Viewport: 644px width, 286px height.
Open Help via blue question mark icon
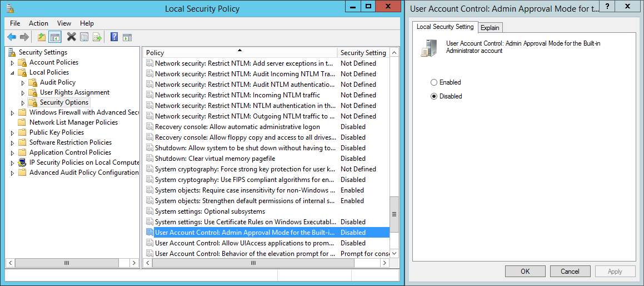coord(114,37)
